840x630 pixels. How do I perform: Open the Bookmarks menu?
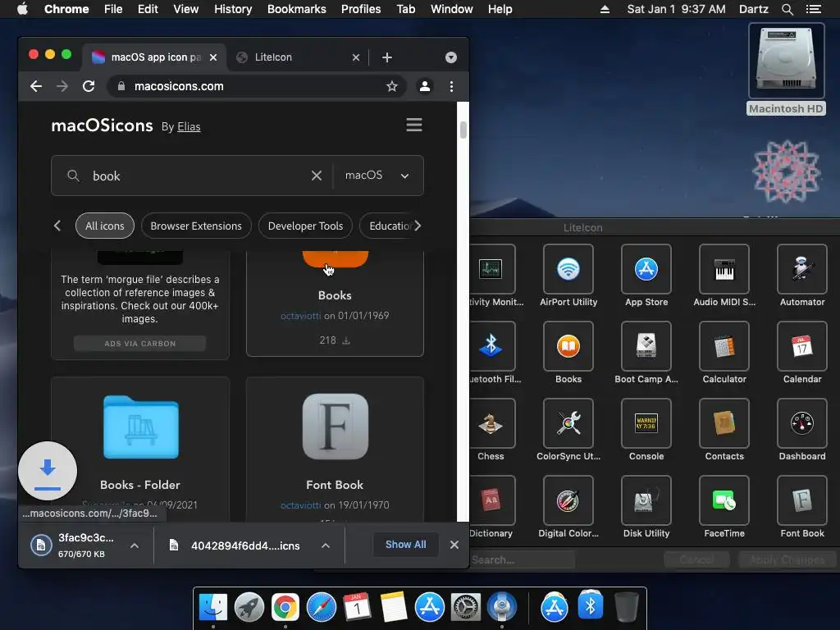pyautogui.click(x=297, y=9)
